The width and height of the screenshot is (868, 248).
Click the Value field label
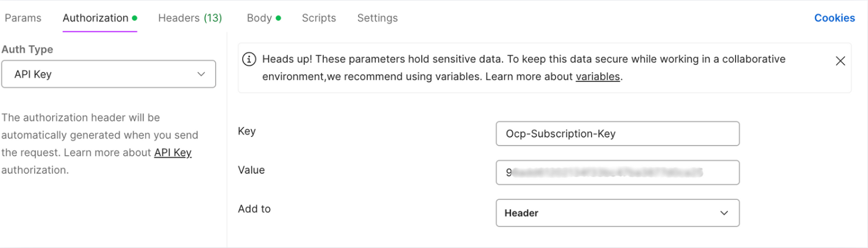click(x=251, y=170)
